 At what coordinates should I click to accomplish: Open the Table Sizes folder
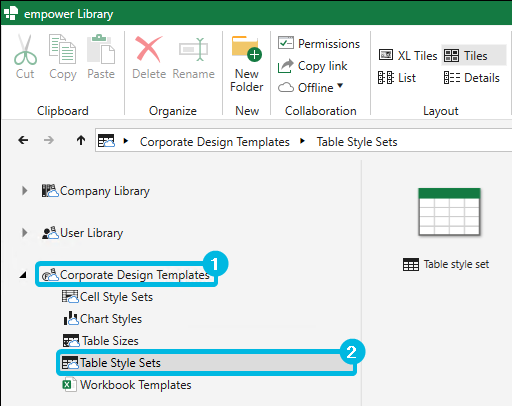tap(110, 341)
